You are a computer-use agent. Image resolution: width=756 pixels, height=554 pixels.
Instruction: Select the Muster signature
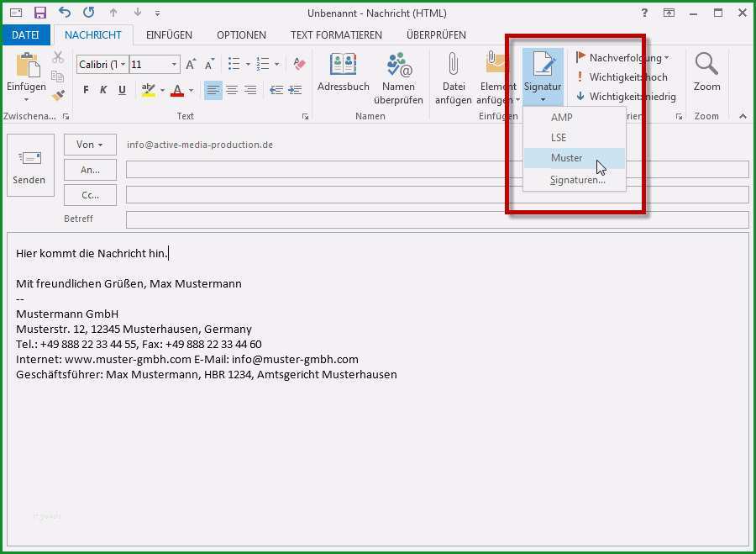[x=575, y=158]
